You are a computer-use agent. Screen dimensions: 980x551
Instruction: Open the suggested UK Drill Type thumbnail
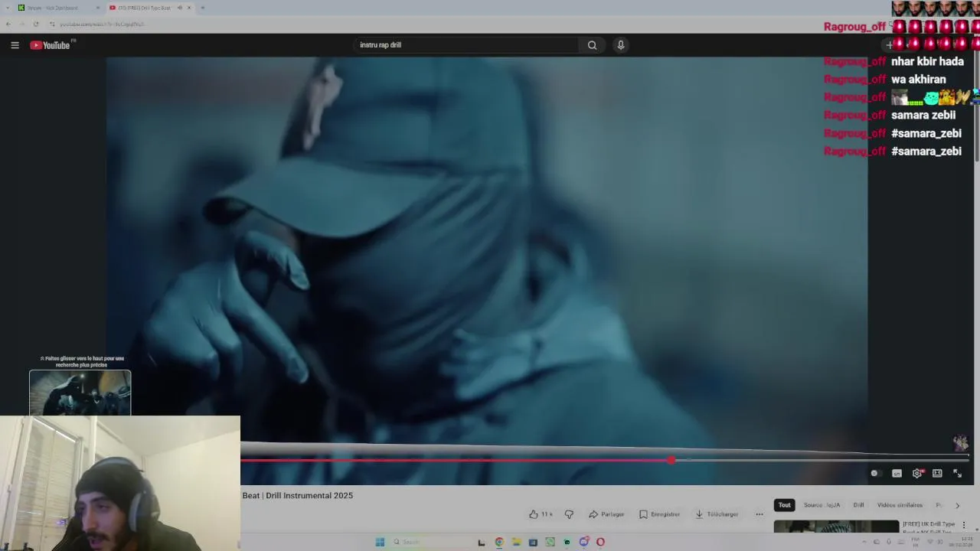click(x=836, y=527)
